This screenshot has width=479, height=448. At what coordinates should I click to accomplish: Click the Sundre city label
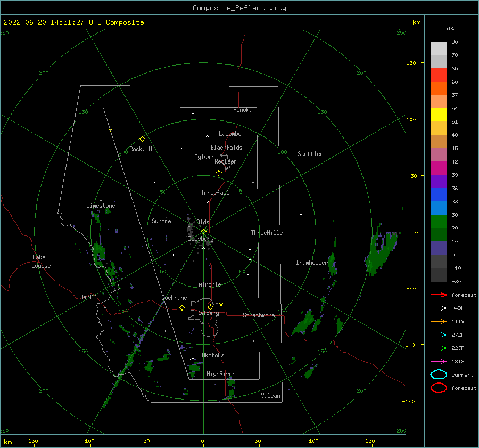161,221
